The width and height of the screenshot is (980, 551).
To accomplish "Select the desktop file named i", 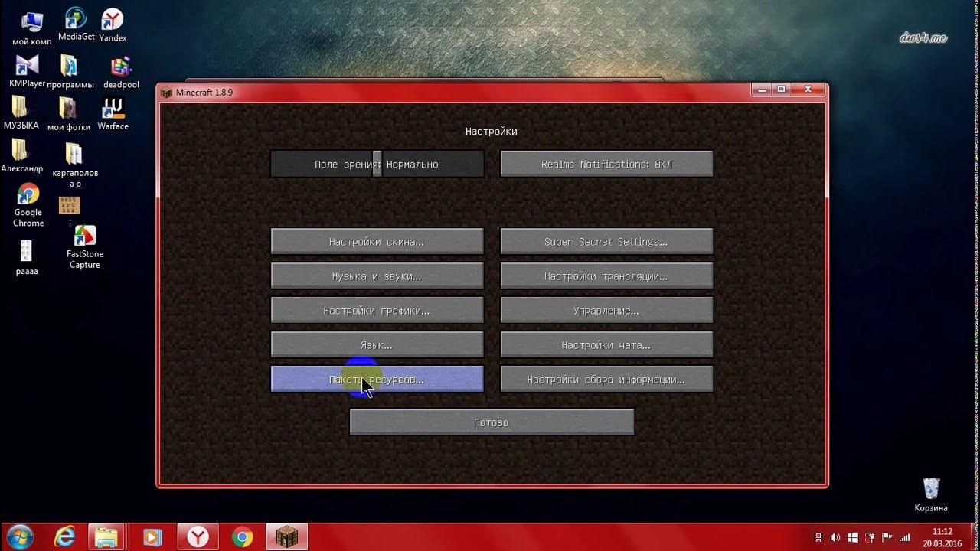I will pyautogui.click(x=70, y=212).
